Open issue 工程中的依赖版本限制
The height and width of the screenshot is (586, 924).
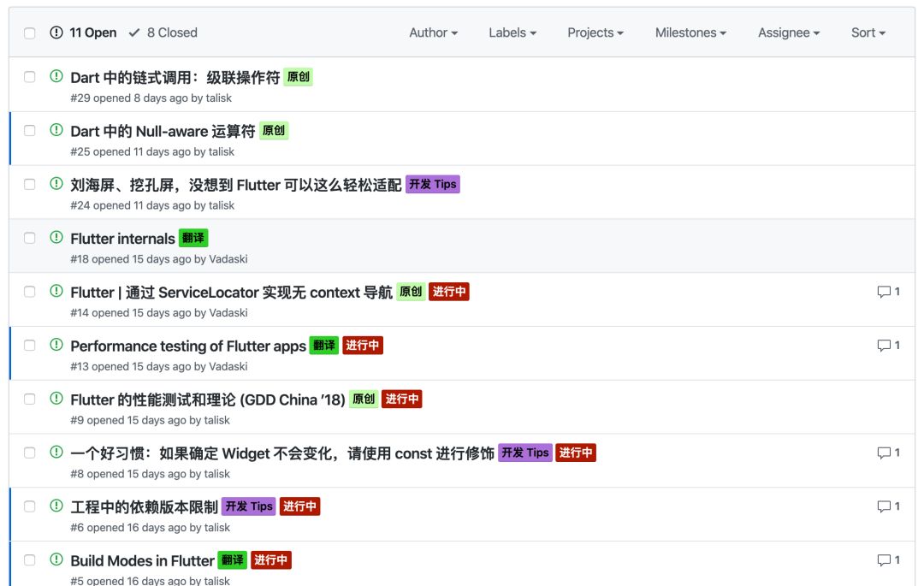coord(144,506)
